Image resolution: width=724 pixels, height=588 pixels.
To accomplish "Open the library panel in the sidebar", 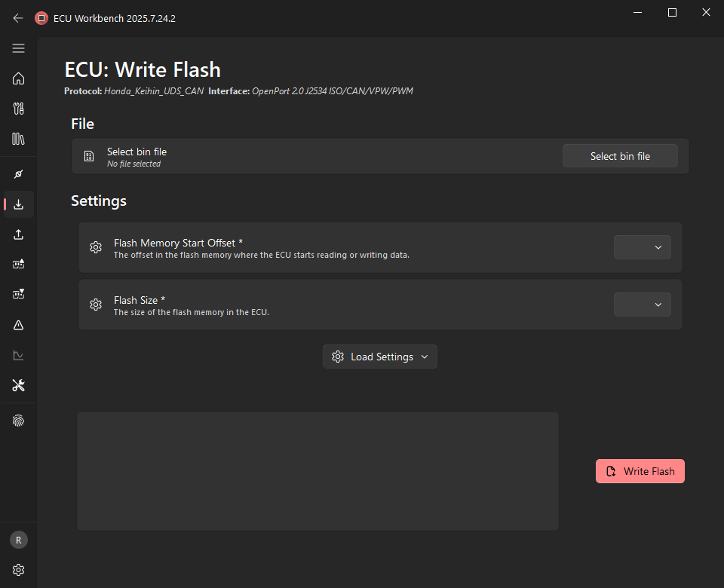I will (x=18, y=139).
